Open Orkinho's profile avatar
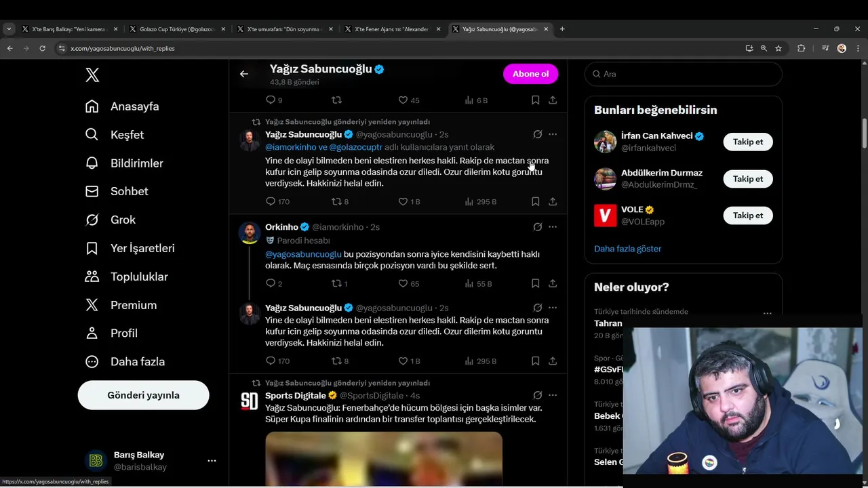This screenshot has height=488, width=868. (x=250, y=232)
